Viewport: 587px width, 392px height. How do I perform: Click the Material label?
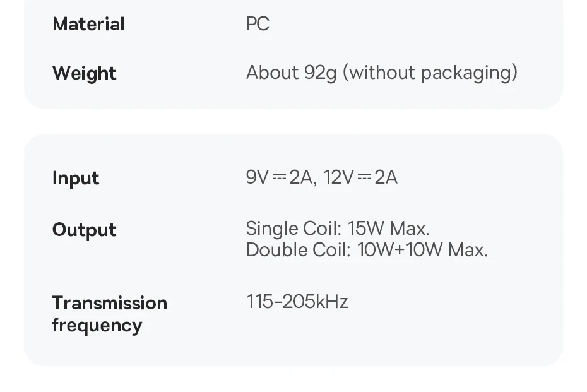(88, 24)
